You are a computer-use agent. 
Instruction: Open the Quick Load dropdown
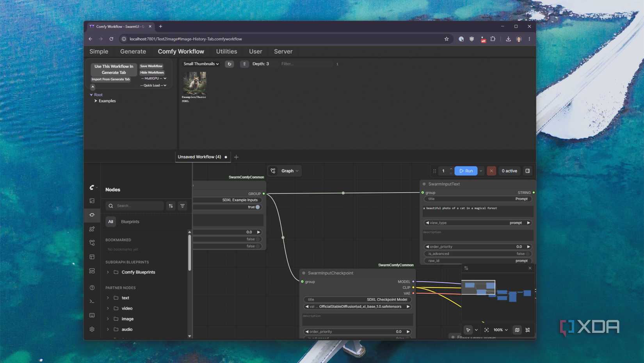[x=153, y=86]
